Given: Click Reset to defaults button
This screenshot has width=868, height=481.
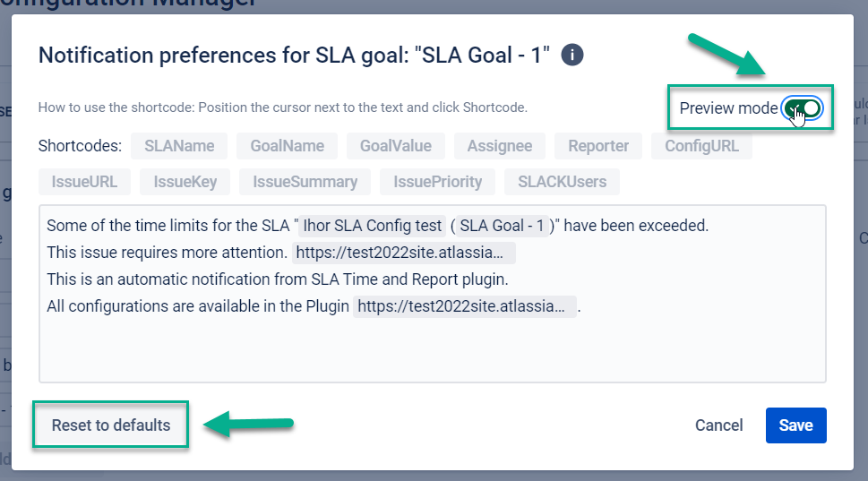Looking at the screenshot, I should 111,425.
